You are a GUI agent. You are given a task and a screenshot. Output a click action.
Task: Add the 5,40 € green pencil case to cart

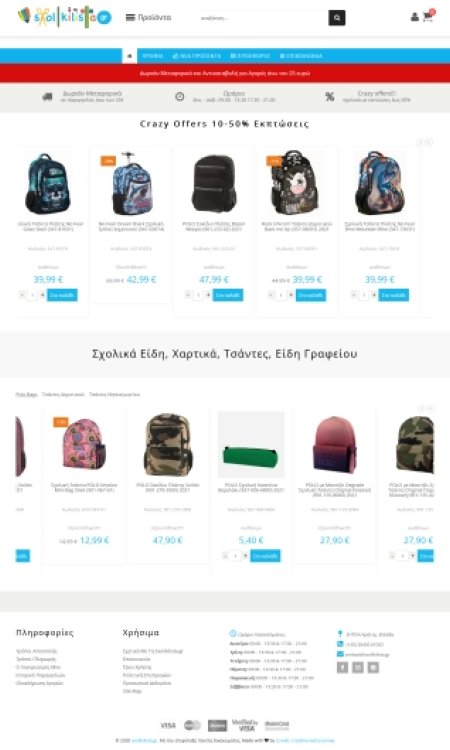(265, 556)
